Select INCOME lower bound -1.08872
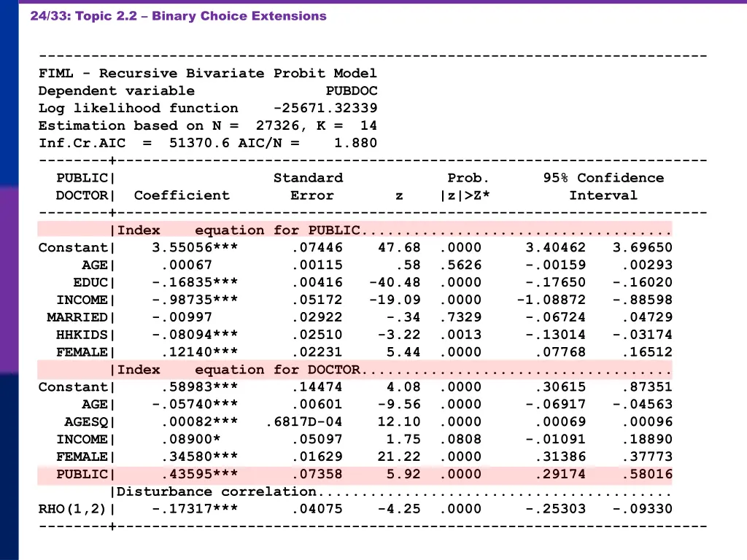Image resolution: width=747 pixels, height=560 pixels. (551, 300)
